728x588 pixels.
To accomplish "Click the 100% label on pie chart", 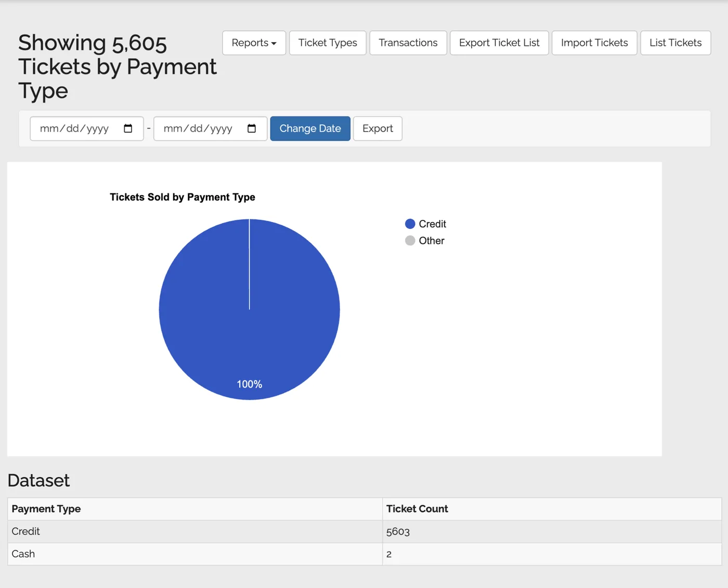I will [x=250, y=384].
